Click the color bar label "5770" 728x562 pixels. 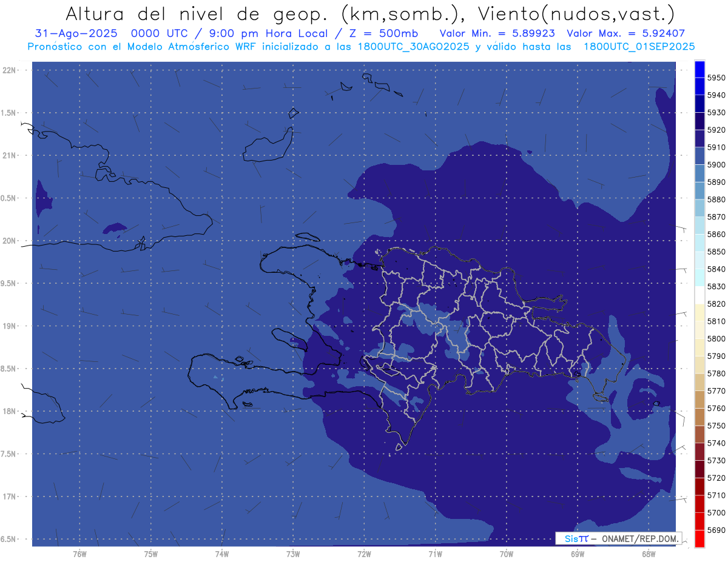(716, 391)
